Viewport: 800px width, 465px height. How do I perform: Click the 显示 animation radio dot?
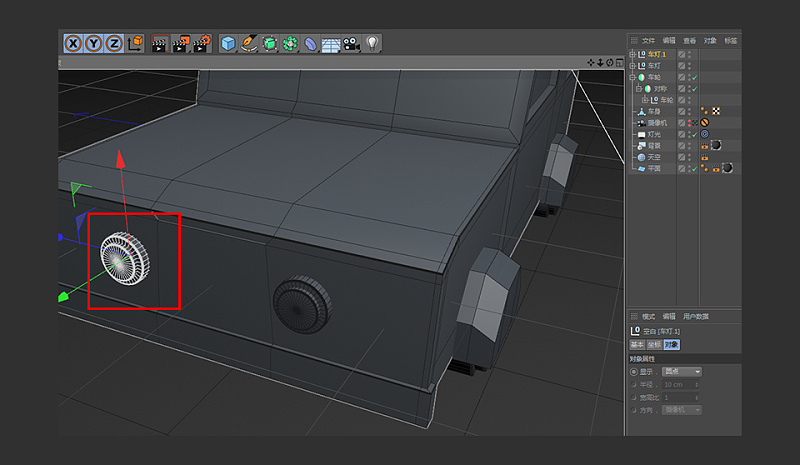click(x=634, y=372)
